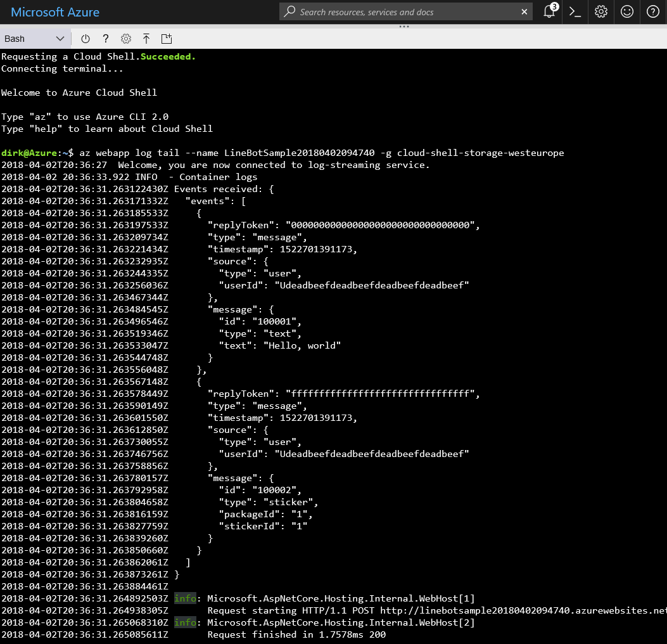Click the replyToken value of all f's
667x644 pixels.
tap(380, 394)
